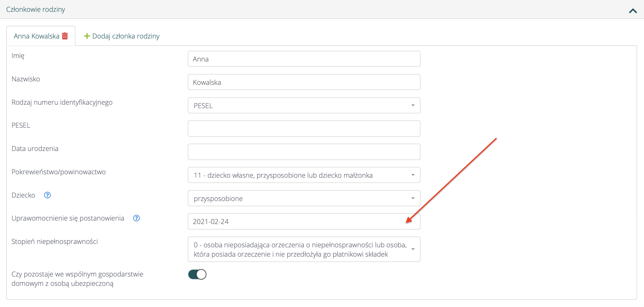Focus the Imię field containing Anna

[x=304, y=59]
